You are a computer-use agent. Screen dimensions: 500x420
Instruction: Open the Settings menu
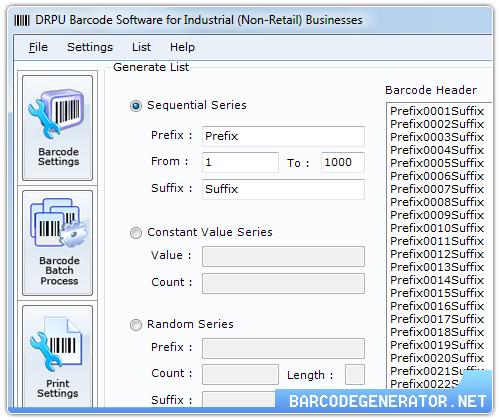point(90,47)
